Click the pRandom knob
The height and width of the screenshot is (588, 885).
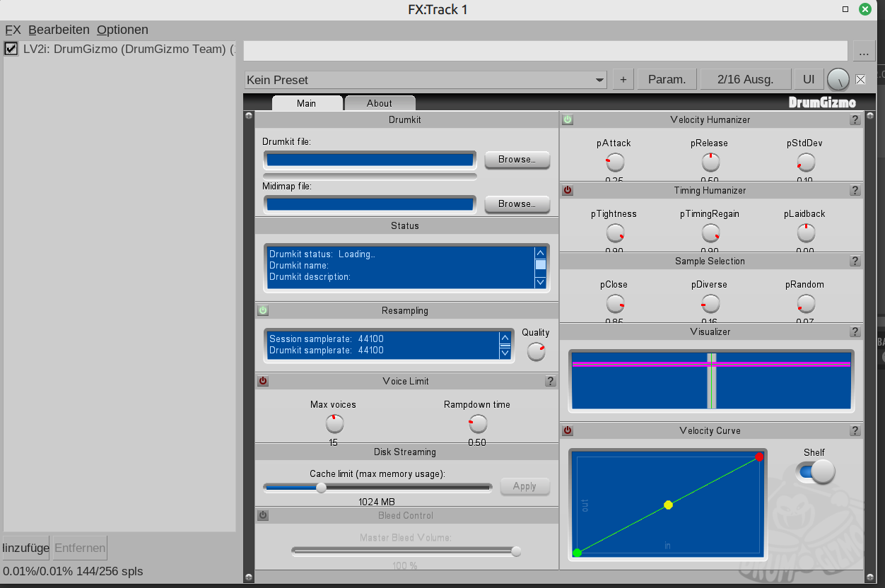(x=806, y=304)
